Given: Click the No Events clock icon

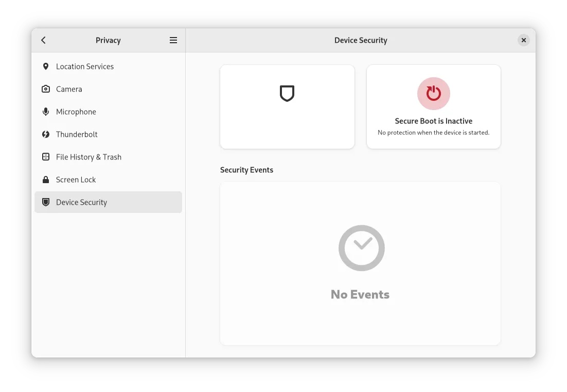Looking at the screenshot, I should coord(361,248).
